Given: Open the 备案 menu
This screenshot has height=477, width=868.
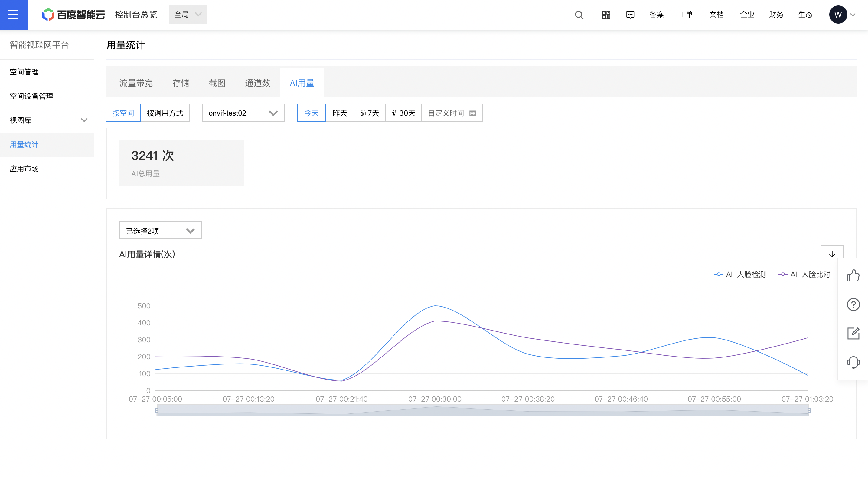Looking at the screenshot, I should pyautogui.click(x=656, y=15).
